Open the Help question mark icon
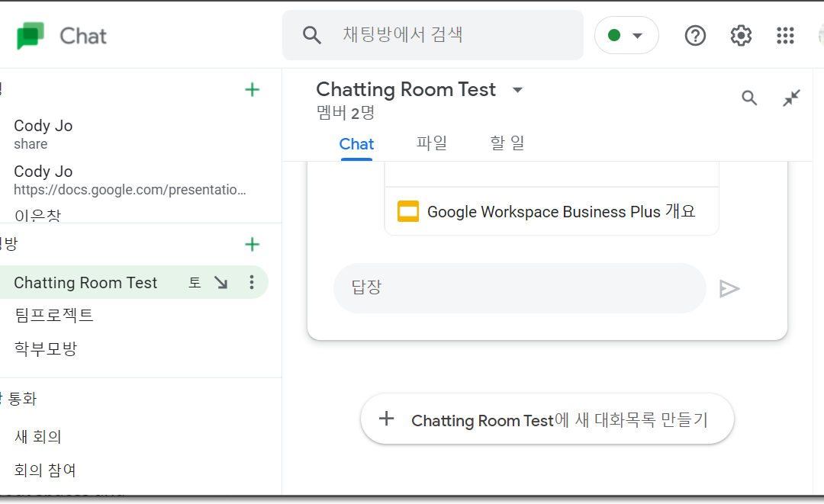The height and width of the screenshot is (504, 824). 695,36
